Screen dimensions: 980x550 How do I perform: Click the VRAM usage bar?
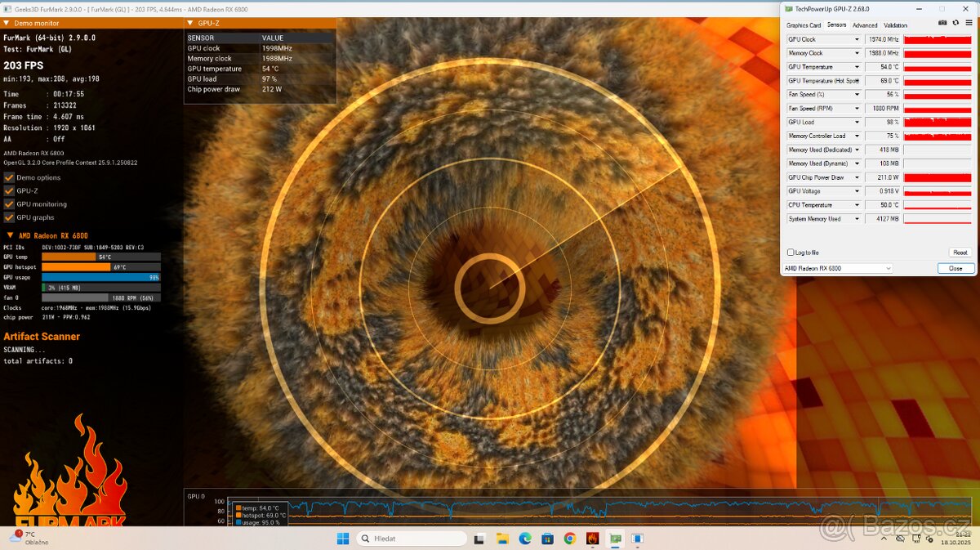coord(101,288)
